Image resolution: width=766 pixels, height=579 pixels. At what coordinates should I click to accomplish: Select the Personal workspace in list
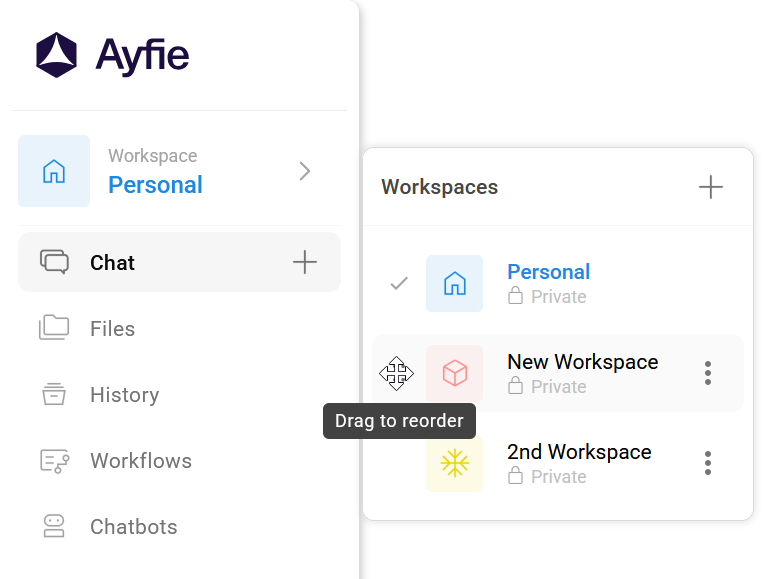click(548, 272)
